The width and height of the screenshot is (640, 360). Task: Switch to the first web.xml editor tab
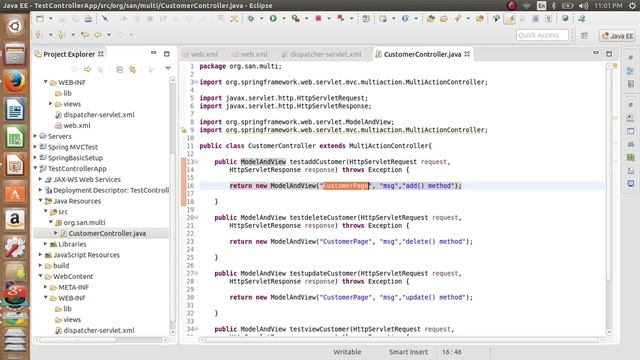200,54
